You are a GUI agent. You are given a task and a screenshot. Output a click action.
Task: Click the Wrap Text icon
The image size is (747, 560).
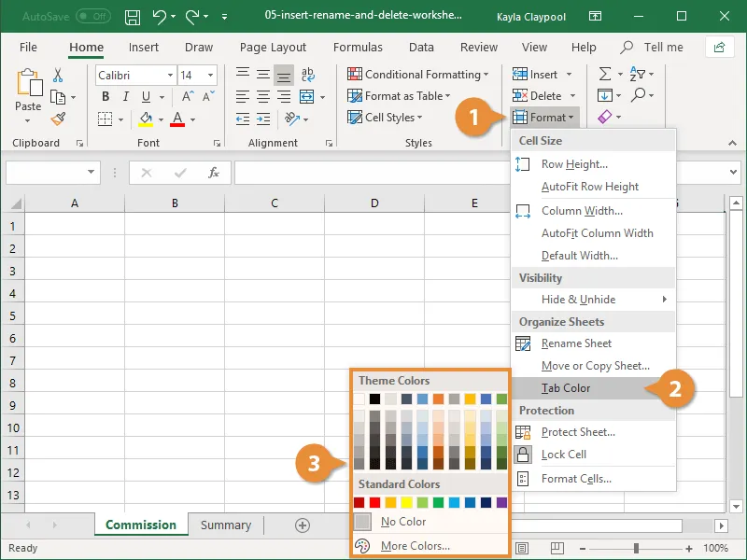307,75
